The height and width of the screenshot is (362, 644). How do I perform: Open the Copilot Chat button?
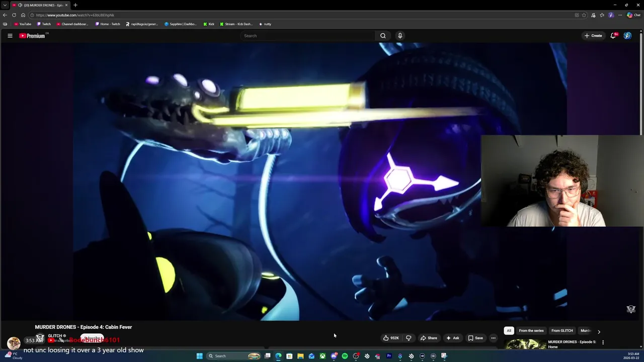(x=633, y=15)
